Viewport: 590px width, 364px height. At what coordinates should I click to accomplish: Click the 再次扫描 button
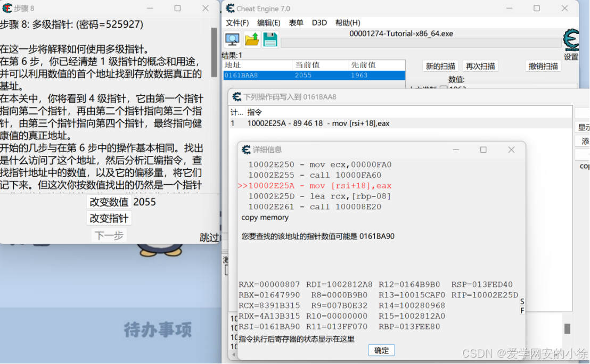click(480, 66)
